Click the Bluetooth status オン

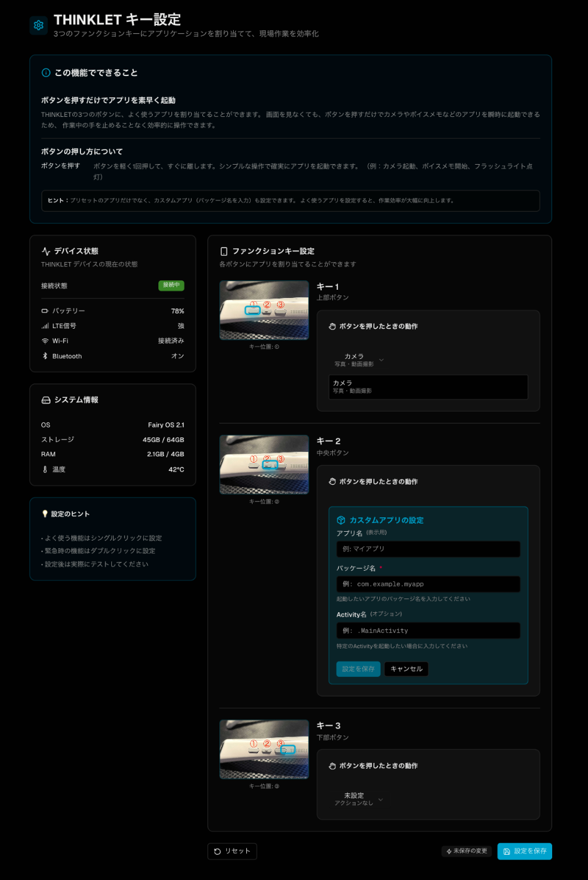click(x=178, y=356)
